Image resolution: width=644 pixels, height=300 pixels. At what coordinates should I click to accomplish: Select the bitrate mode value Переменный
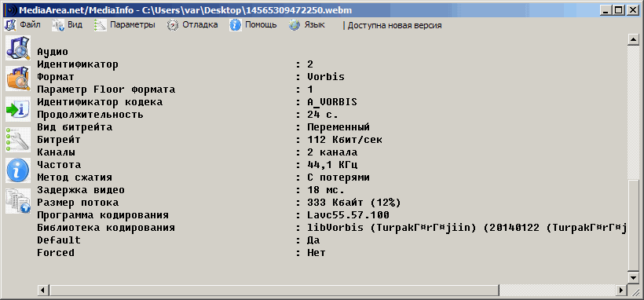click(338, 127)
